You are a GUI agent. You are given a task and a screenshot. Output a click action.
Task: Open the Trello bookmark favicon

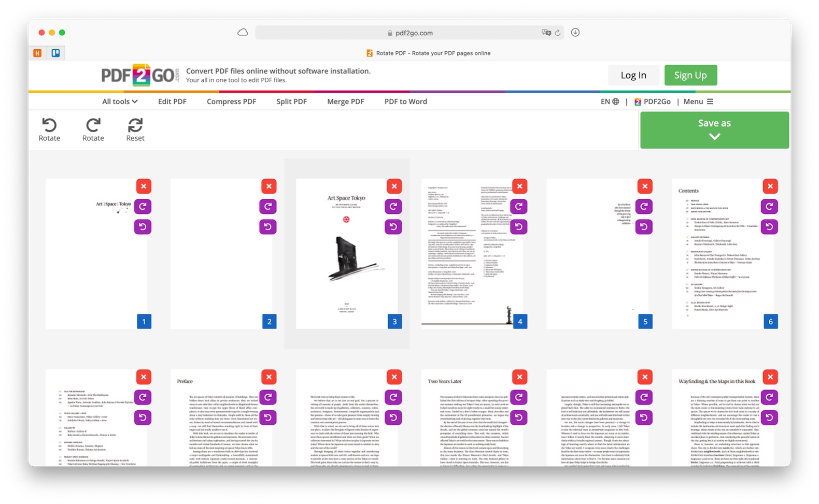click(x=55, y=53)
